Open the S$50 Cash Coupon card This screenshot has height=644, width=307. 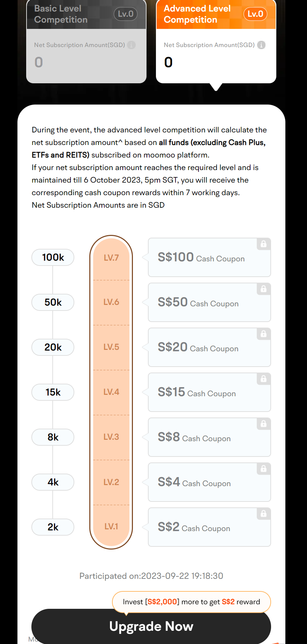tap(209, 302)
